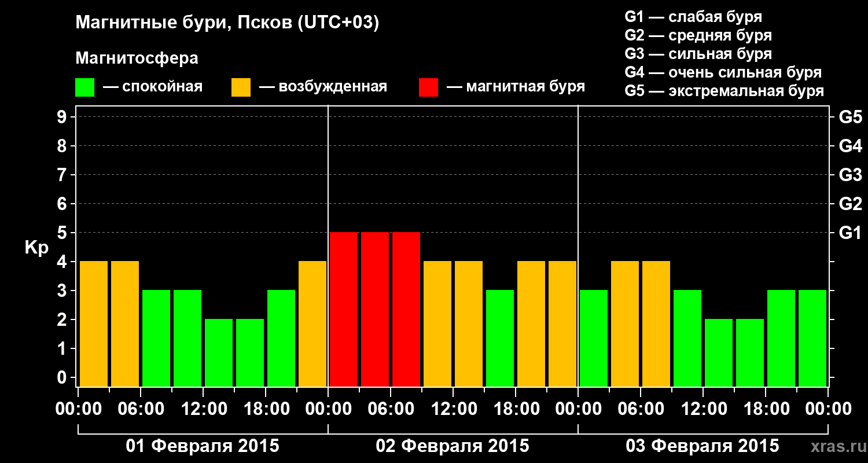Click the G3 label on the right axis
The height and width of the screenshot is (463, 868).
click(850, 175)
